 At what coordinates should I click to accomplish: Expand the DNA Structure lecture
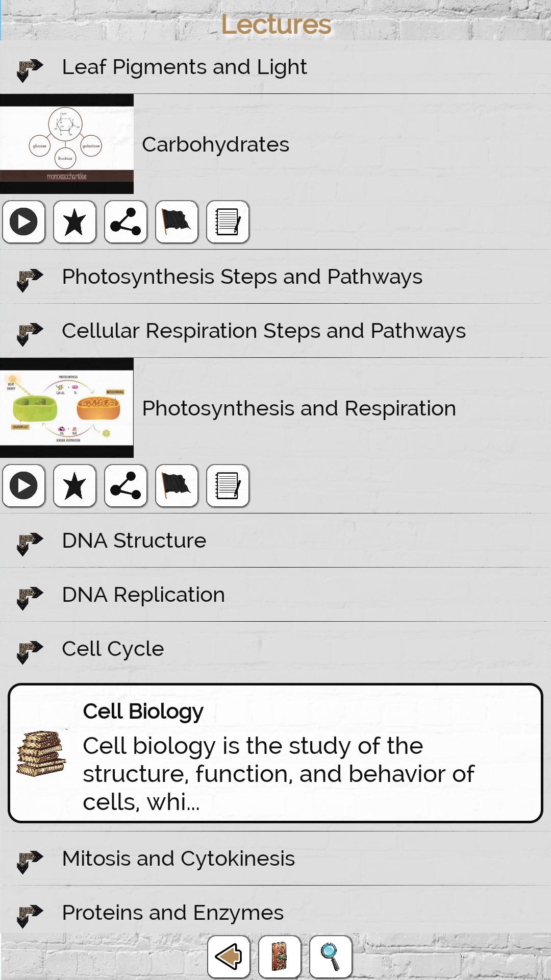point(134,541)
